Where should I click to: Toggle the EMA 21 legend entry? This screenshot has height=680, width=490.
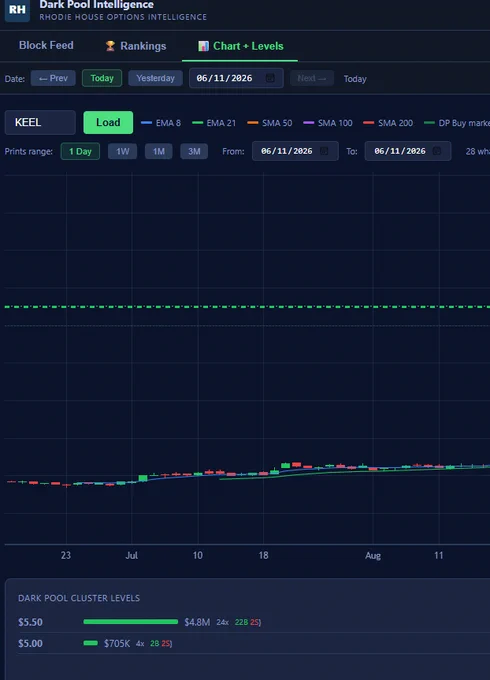[x=214, y=123]
